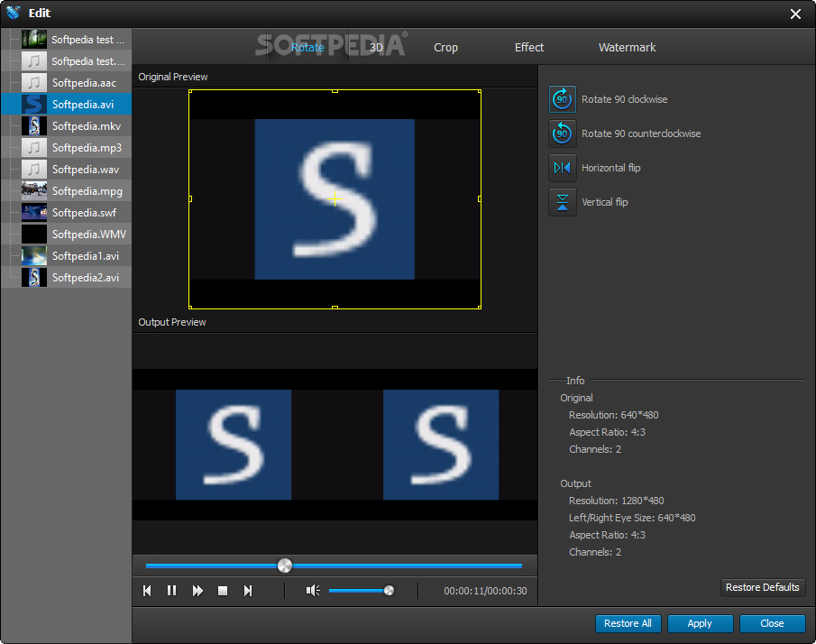The width and height of the screenshot is (816, 644).
Task: Click the Horizontal flip icon
Action: [x=562, y=168]
